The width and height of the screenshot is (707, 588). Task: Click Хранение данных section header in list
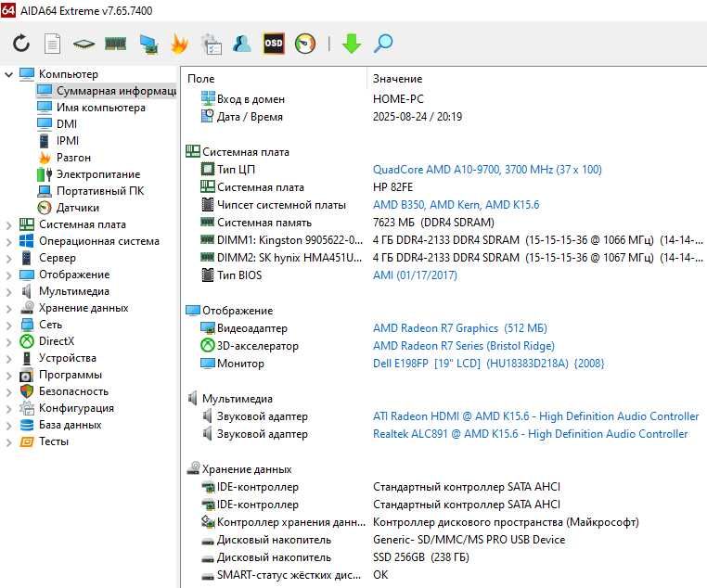[239, 469]
